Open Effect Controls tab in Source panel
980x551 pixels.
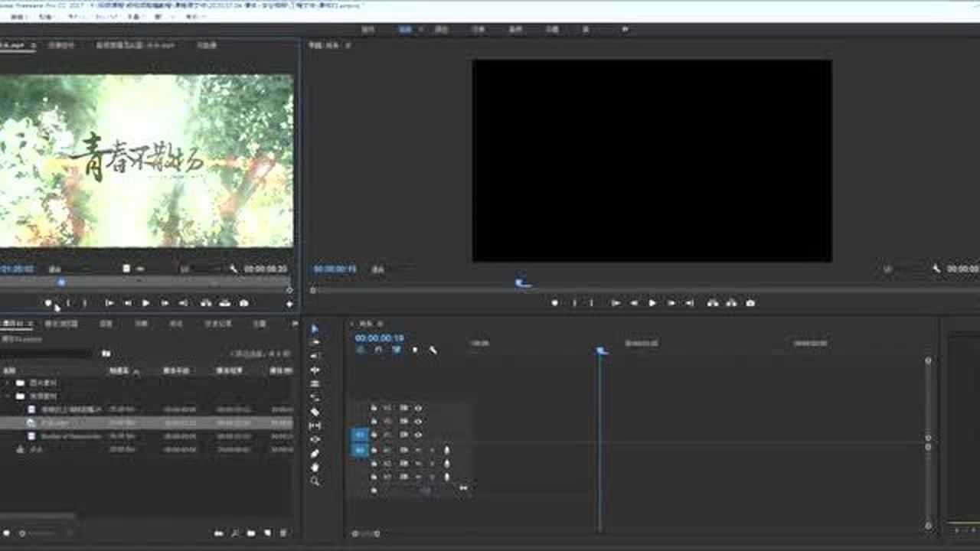point(61,45)
